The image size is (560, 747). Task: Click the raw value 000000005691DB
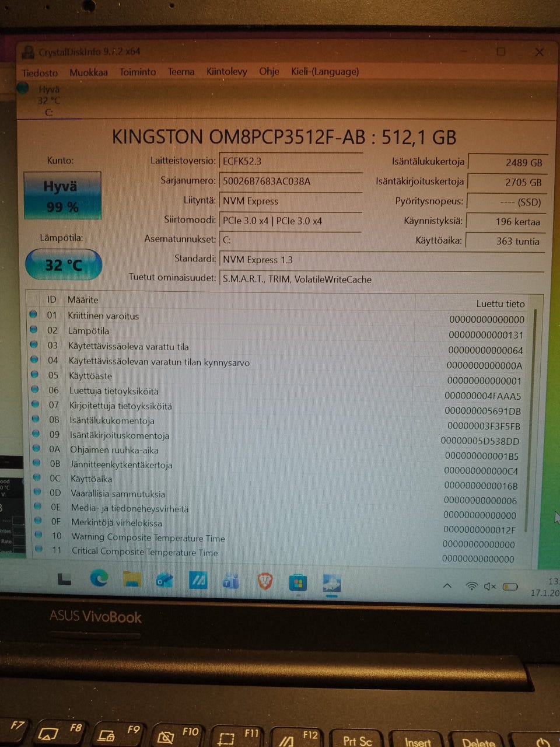[x=482, y=411]
